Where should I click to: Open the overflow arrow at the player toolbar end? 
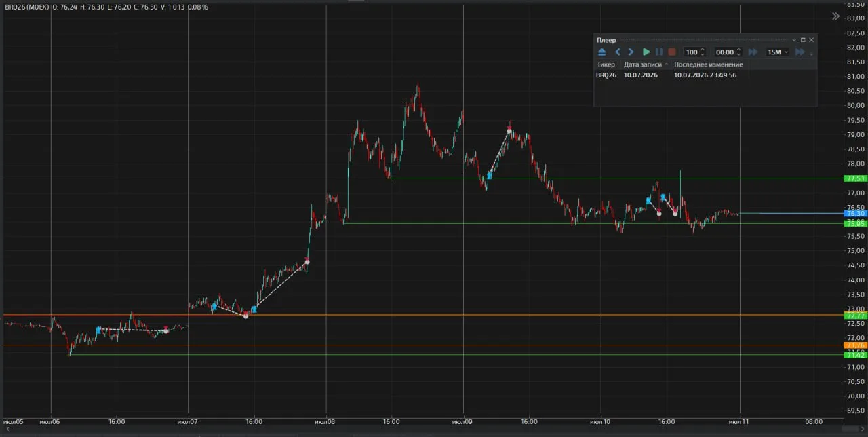(812, 53)
